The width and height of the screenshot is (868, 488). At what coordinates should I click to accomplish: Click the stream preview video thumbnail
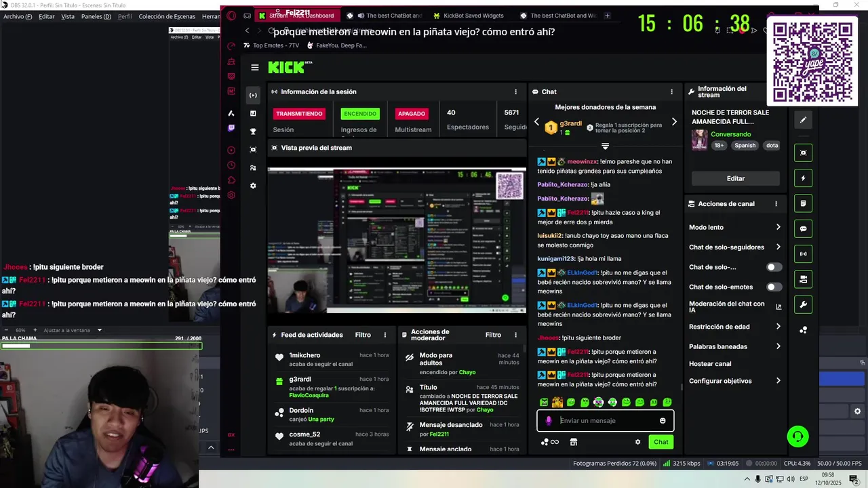[397, 241]
